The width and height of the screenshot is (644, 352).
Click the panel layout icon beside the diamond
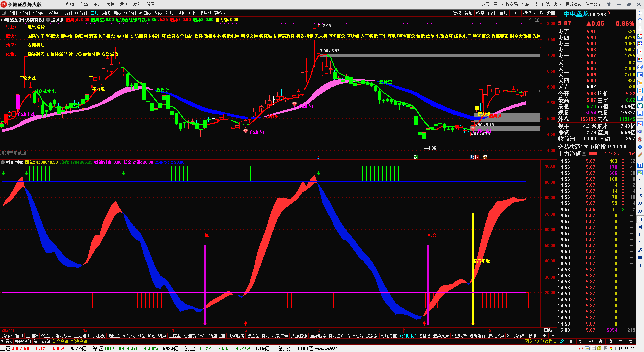click(x=537, y=20)
